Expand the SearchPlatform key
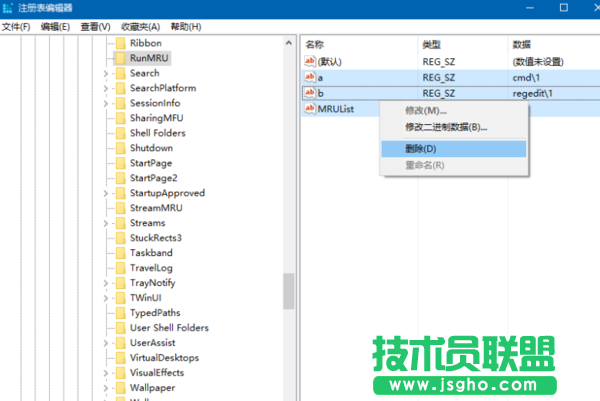600x401 pixels. [106, 88]
